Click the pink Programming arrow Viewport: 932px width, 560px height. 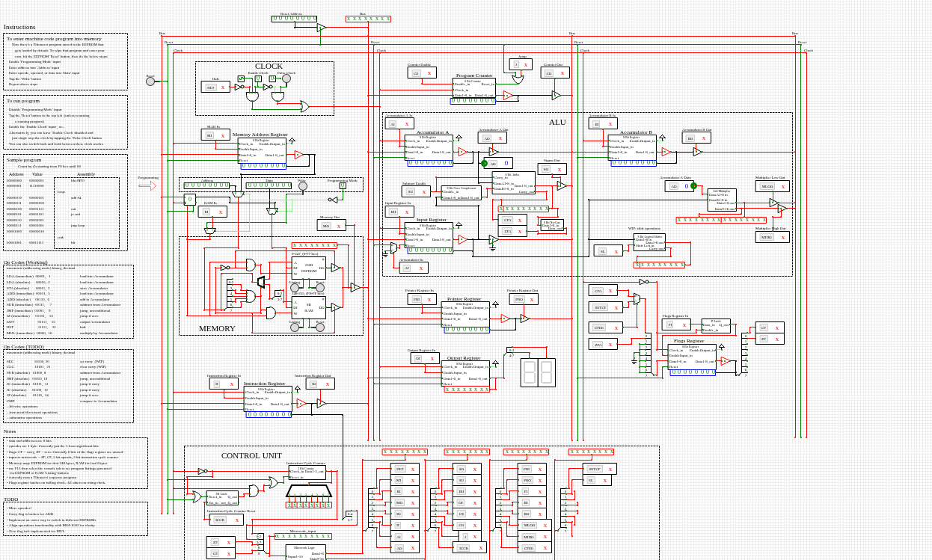(148, 185)
